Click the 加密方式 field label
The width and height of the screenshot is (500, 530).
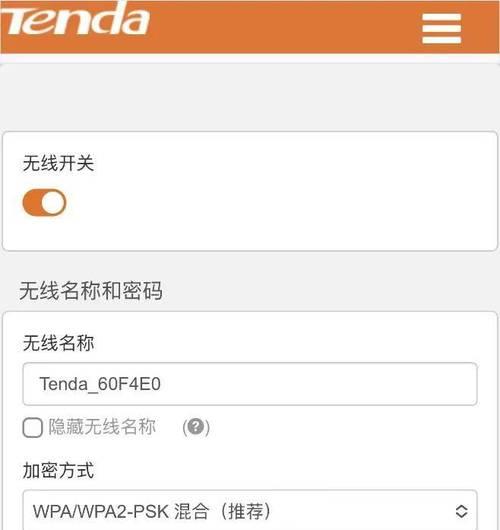point(58,471)
